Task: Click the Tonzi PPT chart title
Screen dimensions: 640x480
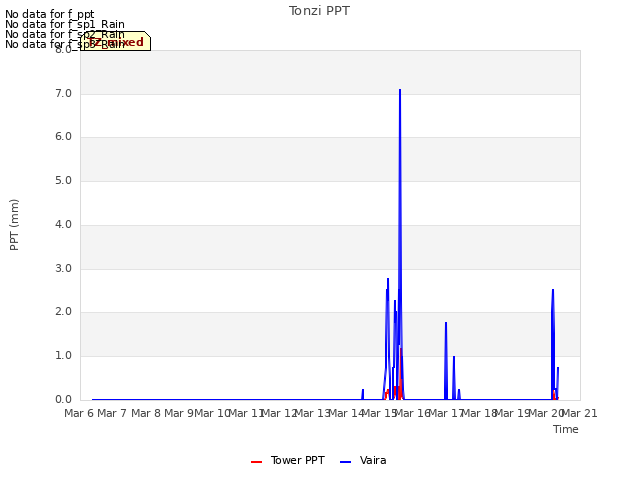Action: click(x=319, y=11)
